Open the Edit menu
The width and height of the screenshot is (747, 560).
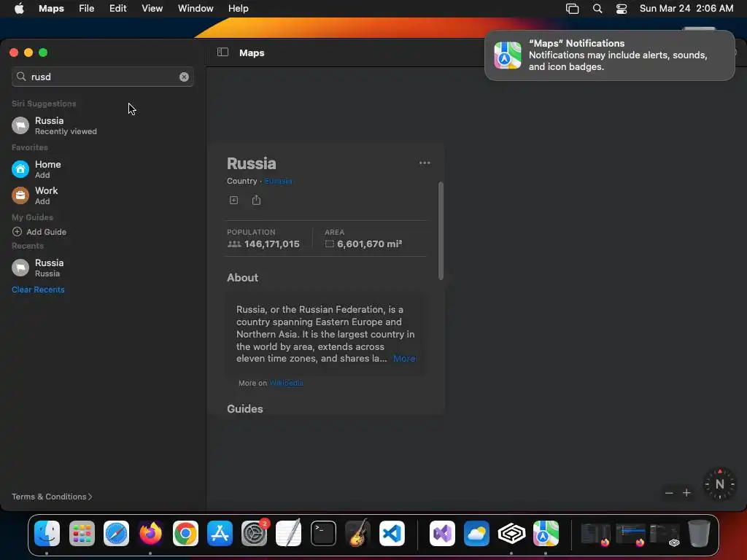click(x=117, y=9)
